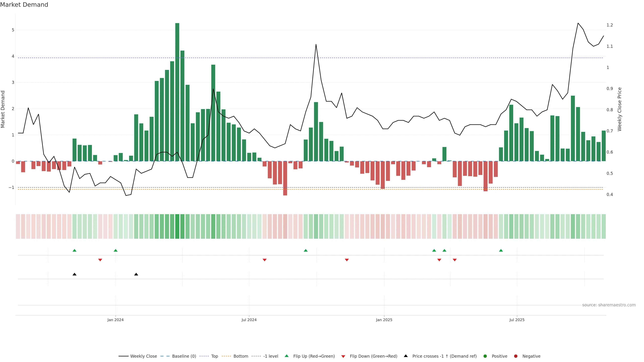Toggle the Flip Down red triangle legend icon
Screen dimensions: 644x362
[x=343, y=356]
